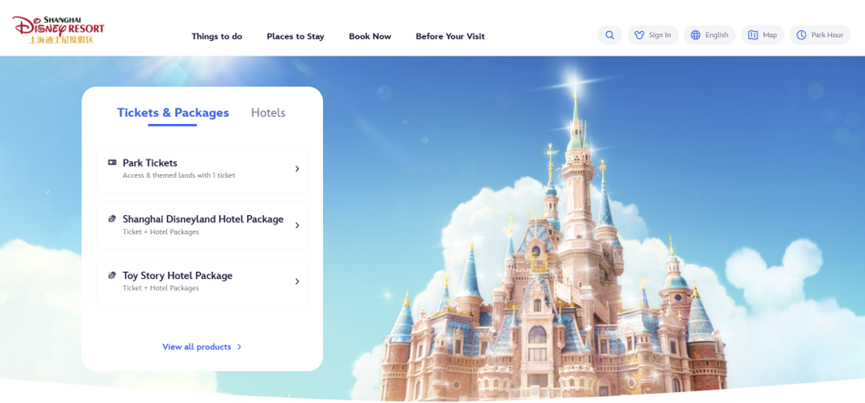Follow the View all products link

(x=196, y=347)
